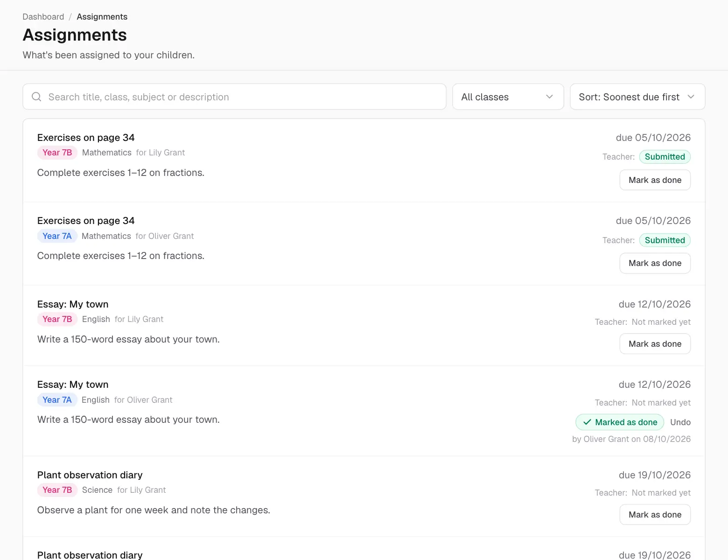Mark Oliver Grant's Mathematics exercises as done
728x560 pixels.
coord(655,263)
